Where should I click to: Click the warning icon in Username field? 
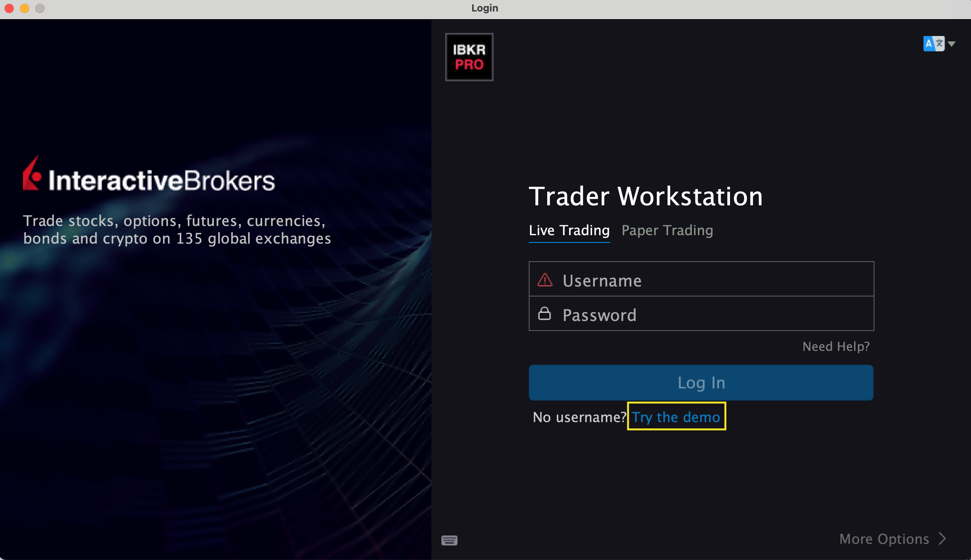[545, 280]
